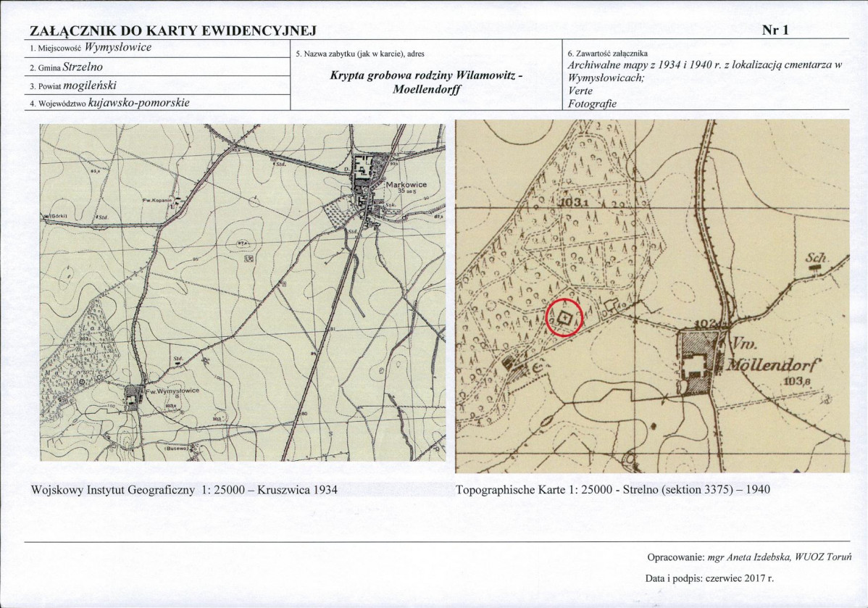868x608 pixels.
Task: Click the 1934 Kruszwica map image
Action: (243, 292)
